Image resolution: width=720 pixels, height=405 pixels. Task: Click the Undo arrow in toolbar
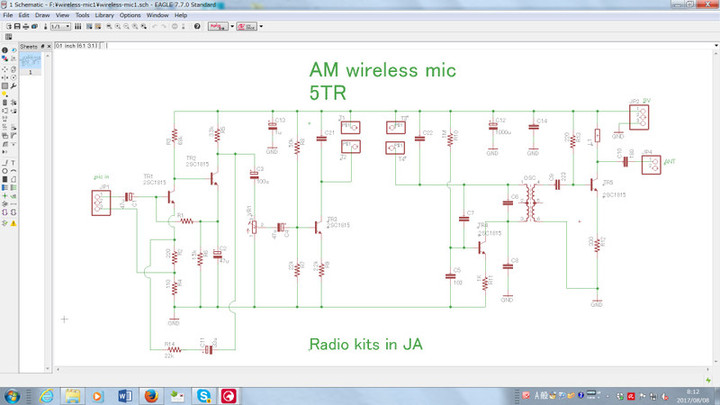click(153, 26)
